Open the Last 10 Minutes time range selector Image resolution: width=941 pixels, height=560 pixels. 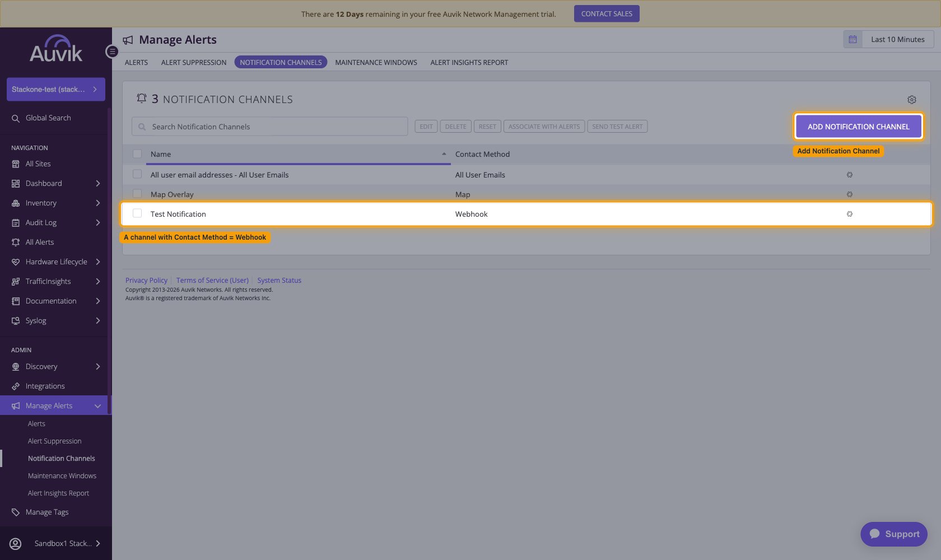[897, 39]
